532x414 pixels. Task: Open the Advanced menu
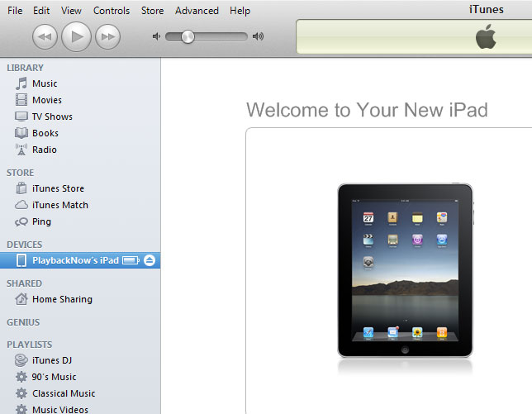[x=197, y=11]
